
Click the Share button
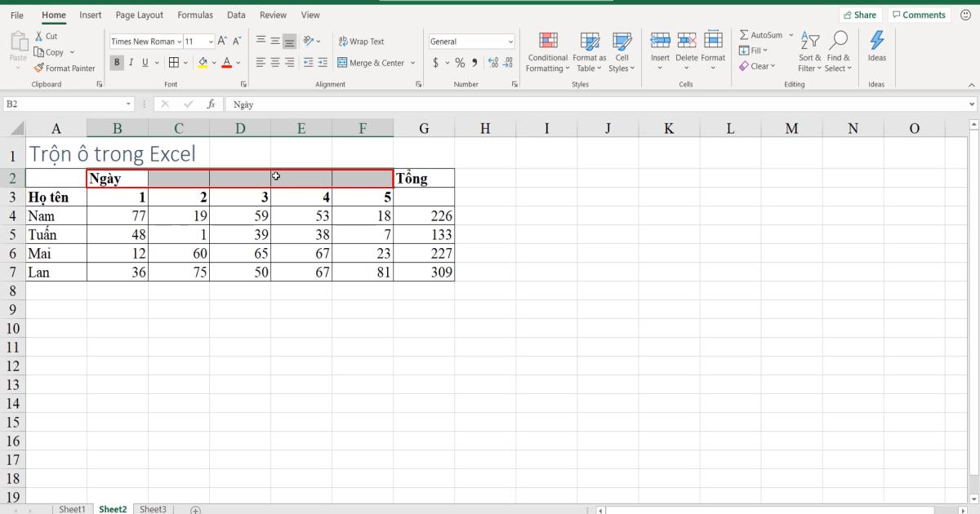point(860,14)
